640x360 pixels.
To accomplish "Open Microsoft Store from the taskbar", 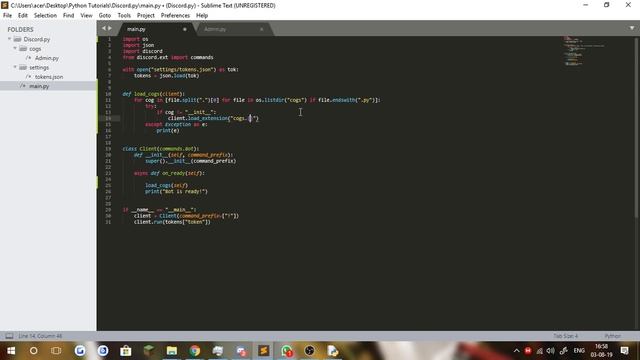I will point(126,351).
